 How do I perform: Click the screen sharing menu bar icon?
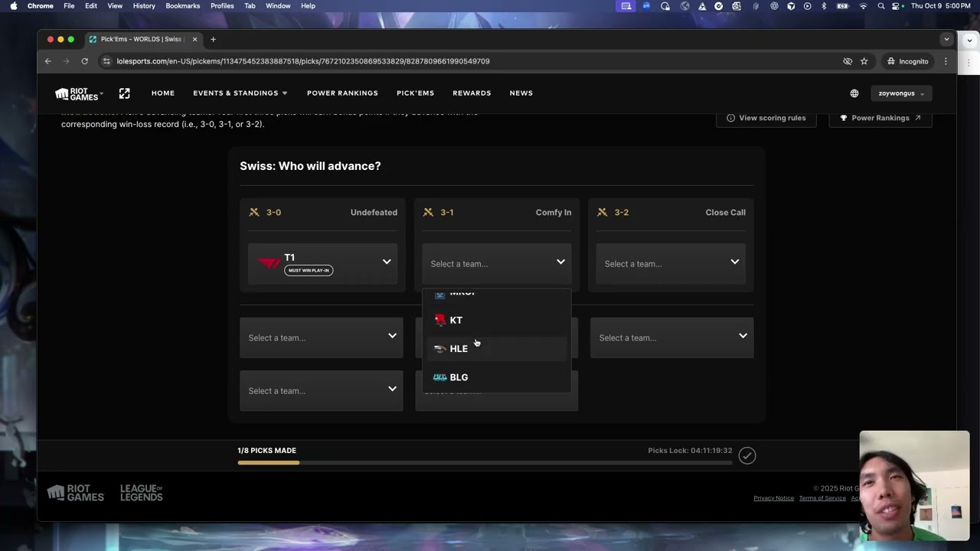point(626,6)
